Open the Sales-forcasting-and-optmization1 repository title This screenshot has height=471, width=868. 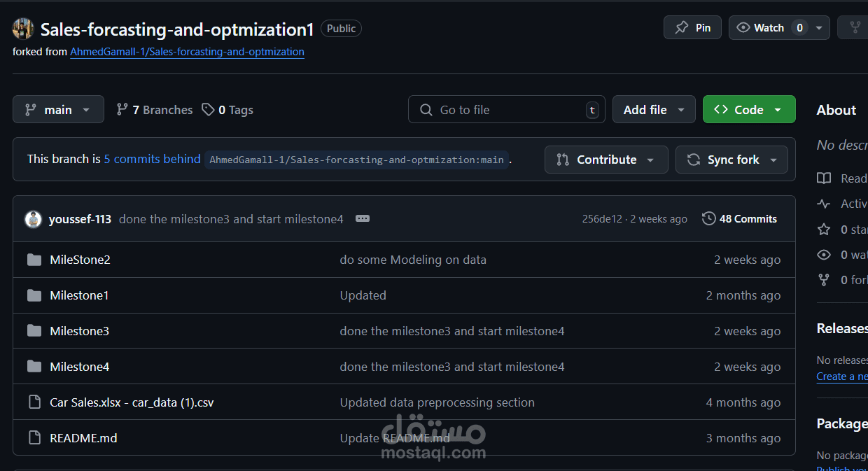(x=177, y=29)
